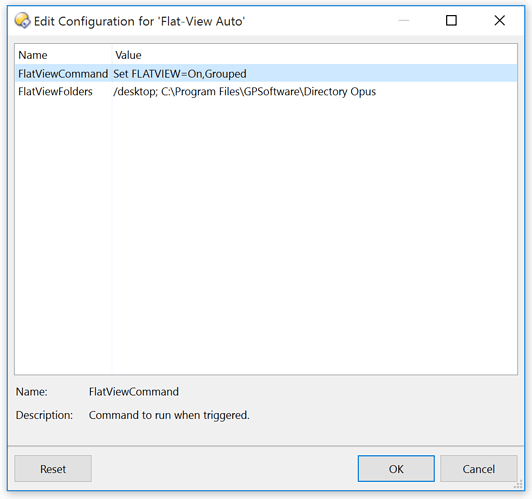The image size is (532, 499).
Task: Click the 'Command to run when triggered.' description text
Action: point(169,415)
